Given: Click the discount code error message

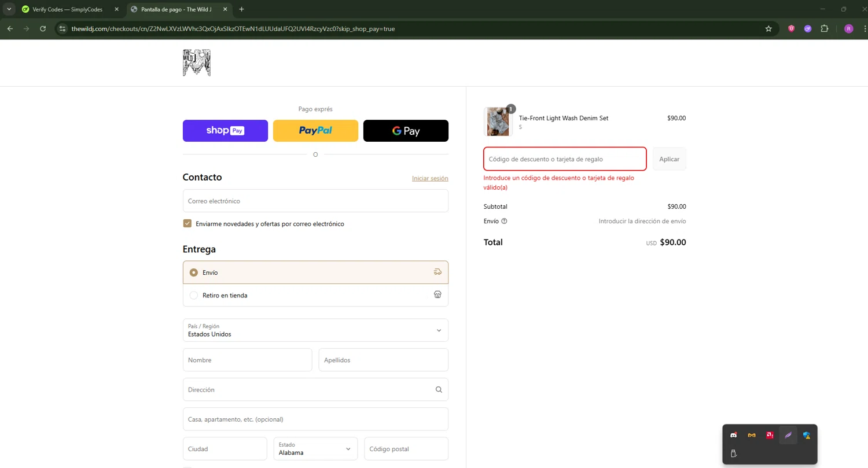Looking at the screenshot, I should [x=559, y=183].
